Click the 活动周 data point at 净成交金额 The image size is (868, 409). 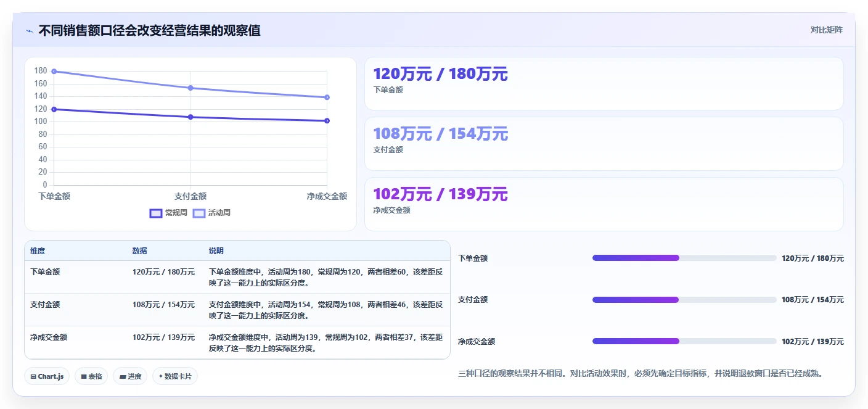[327, 97]
